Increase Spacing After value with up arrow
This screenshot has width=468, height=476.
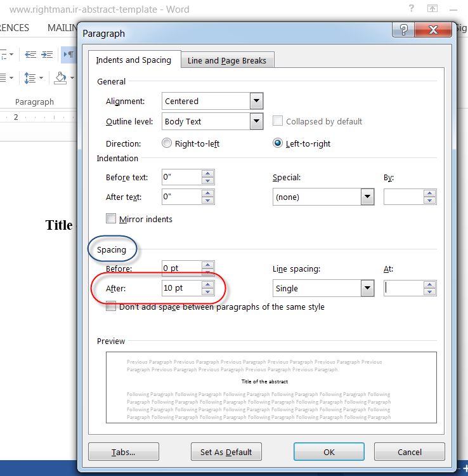click(207, 284)
